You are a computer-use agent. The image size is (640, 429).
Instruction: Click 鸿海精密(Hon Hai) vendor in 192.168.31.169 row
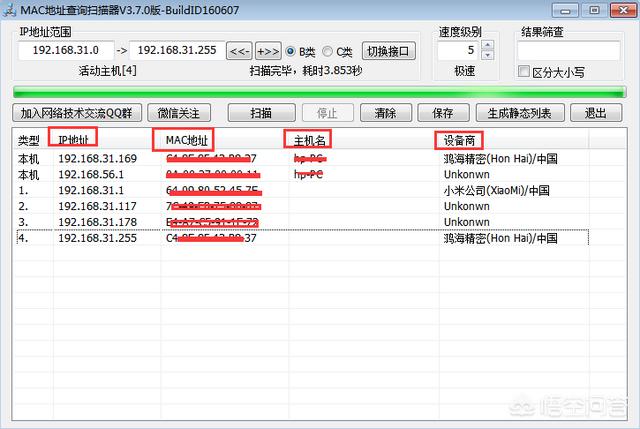coord(500,158)
